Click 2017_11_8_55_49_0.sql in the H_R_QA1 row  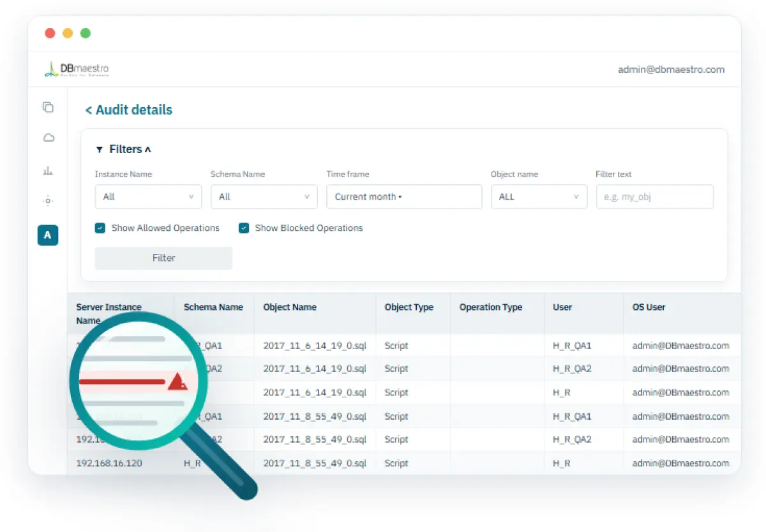click(315, 416)
